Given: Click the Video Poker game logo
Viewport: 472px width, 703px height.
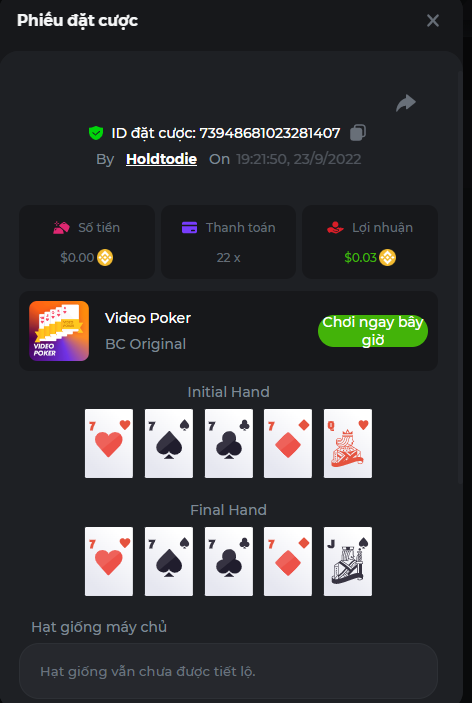Looking at the screenshot, I should pyautogui.click(x=59, y=331).
